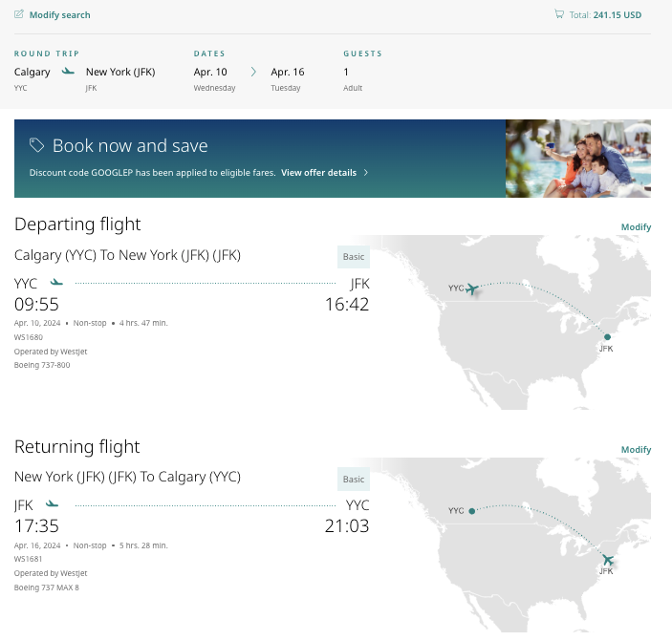This screenshot has width=672, height=641.
Task: Click the JFK destination dot on departing map
Action: click(607, 336)
